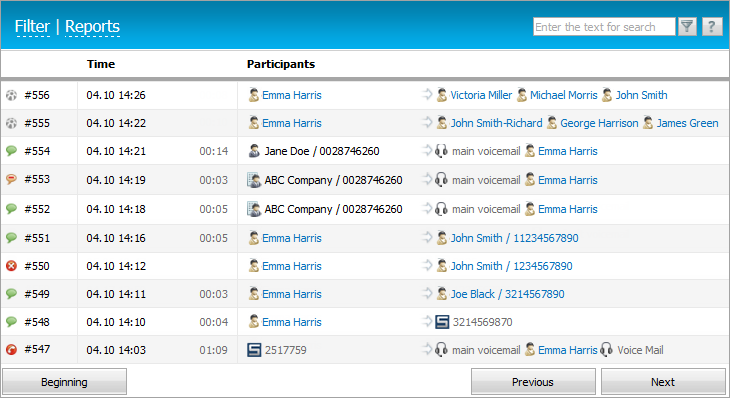Click green speech bubble icon of call #552
Screen dimensions: 730x398
[11, 209]
